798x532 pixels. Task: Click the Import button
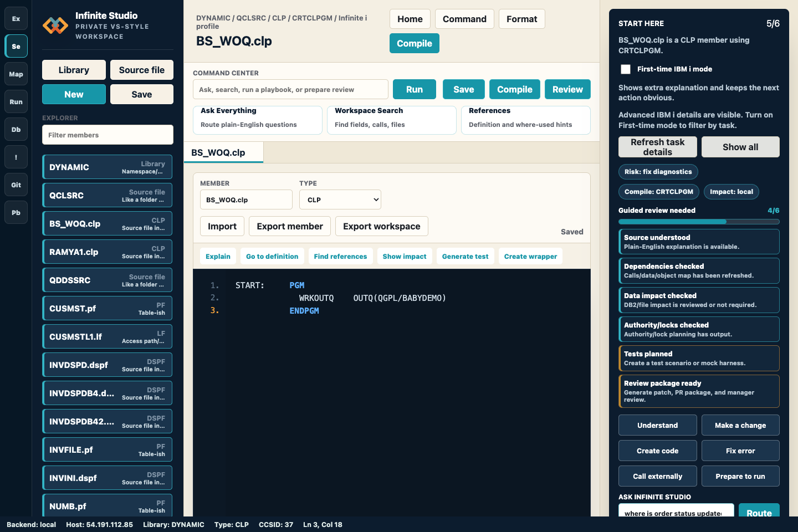[222, 226]
